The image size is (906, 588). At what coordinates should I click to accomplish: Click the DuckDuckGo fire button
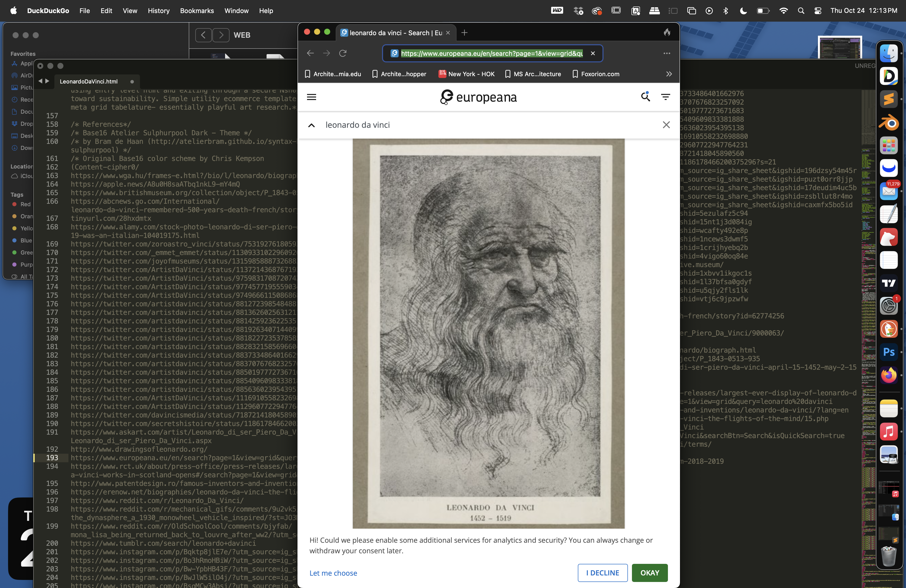pyautogui.click(x=667, y=33)
